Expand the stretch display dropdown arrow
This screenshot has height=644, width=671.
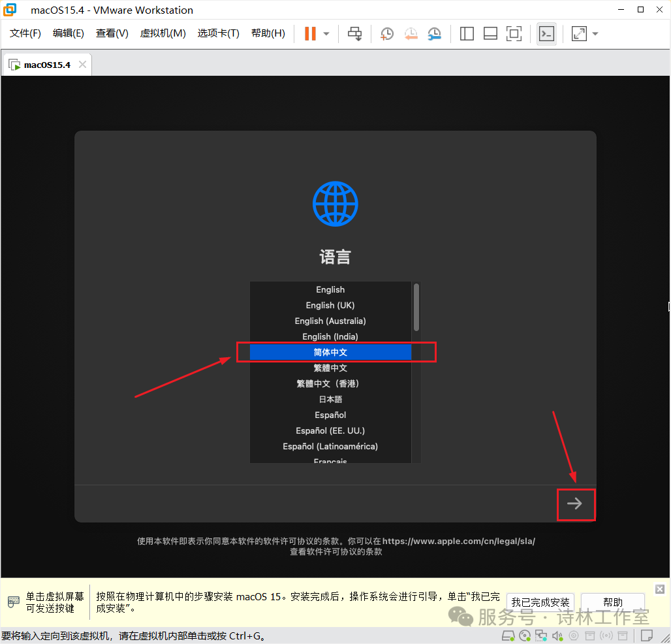(595, 34)
